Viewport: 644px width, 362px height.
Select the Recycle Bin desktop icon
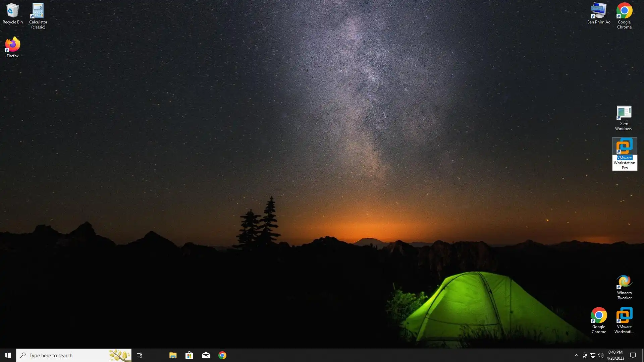click(x=12, y=13)
